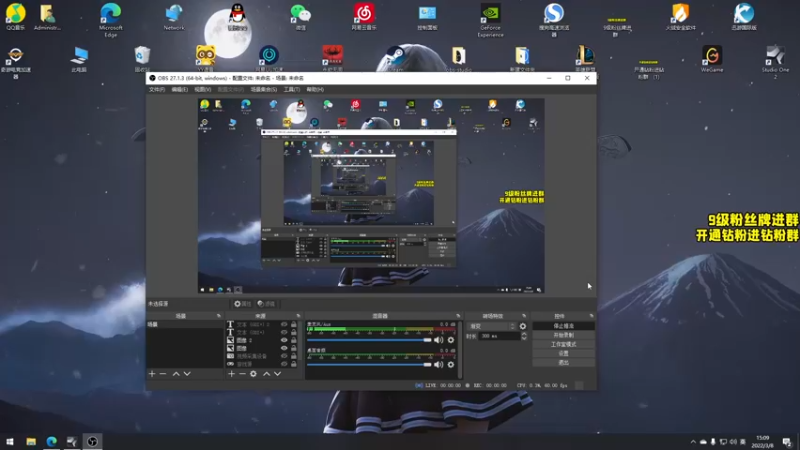The width and height of the screenshot is (800, 450).
Task: Mute the 麦克风/Aux speaker icon
Action: (439, 340)
